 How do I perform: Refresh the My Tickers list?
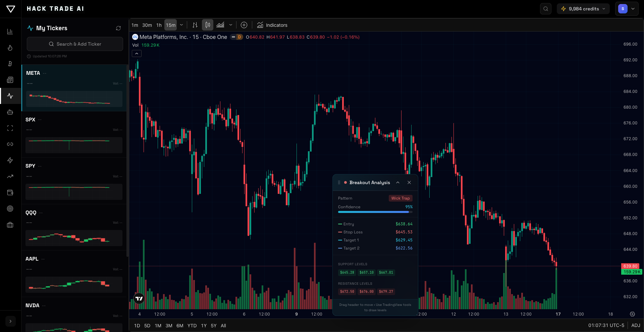(x=118, y=28)
